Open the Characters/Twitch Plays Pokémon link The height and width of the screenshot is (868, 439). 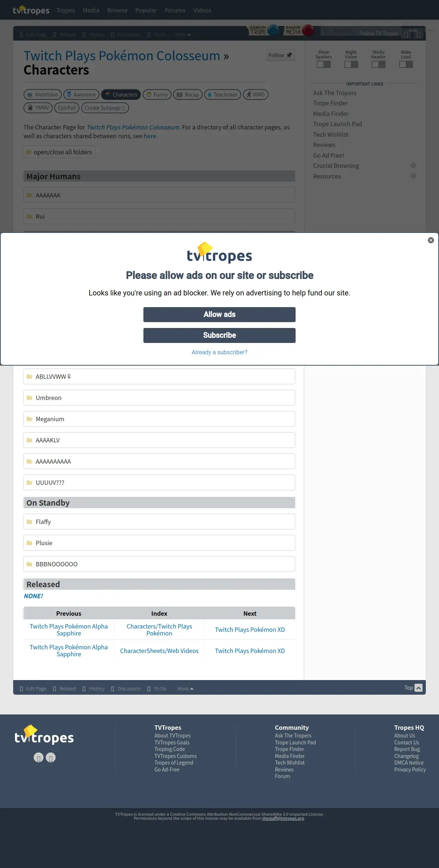pyautogui.click(x=159, y=630)
